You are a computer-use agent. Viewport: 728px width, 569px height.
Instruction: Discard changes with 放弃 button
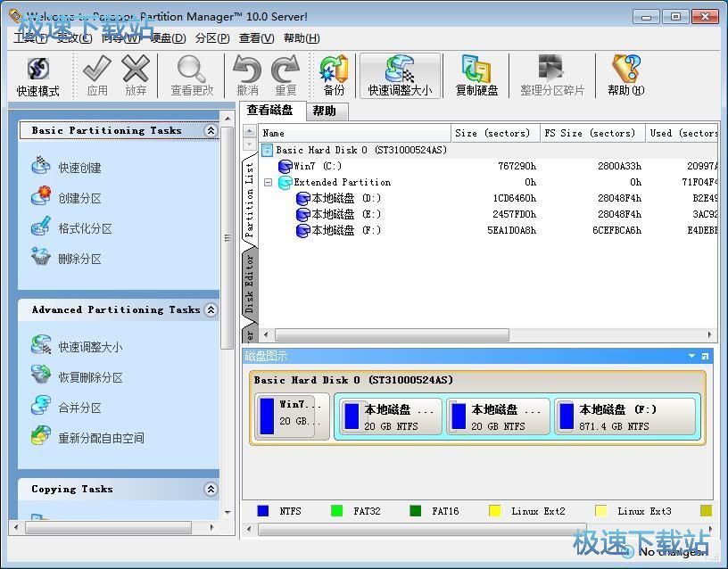136,76
